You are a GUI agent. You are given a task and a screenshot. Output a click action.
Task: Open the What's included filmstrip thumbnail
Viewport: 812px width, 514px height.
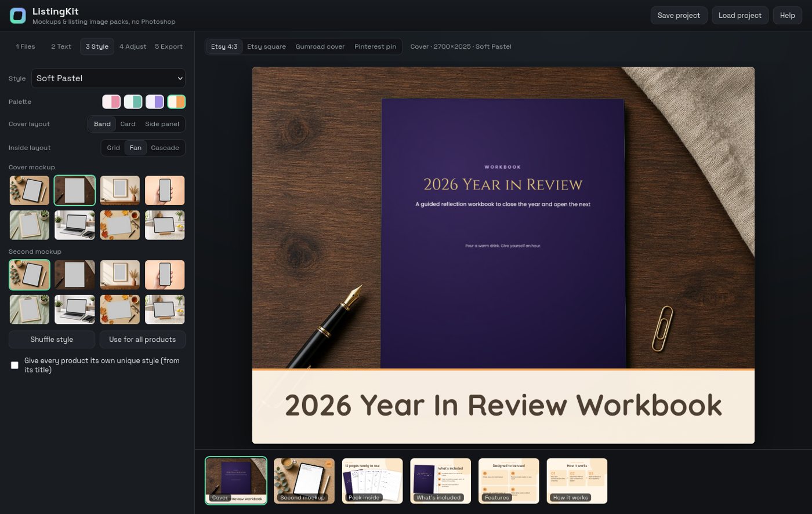click(441, 481)
